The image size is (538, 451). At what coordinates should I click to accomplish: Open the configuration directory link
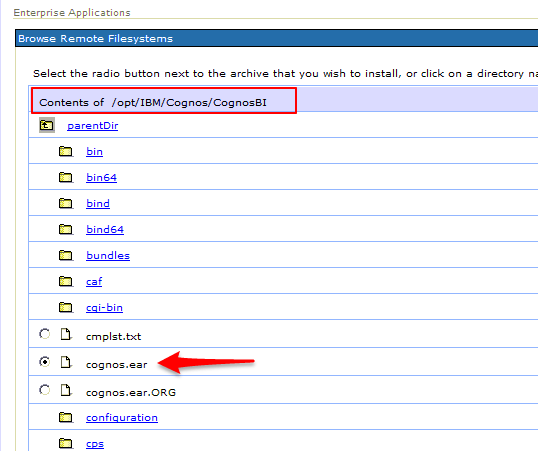[x=122, y=418]
